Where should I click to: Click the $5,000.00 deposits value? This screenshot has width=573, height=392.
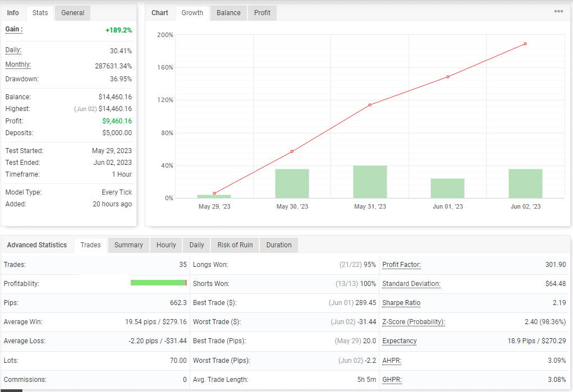tap(117, 132)
